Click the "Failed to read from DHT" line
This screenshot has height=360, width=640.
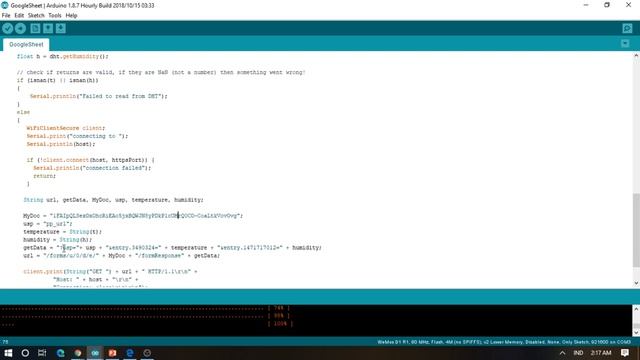[98, 96]
